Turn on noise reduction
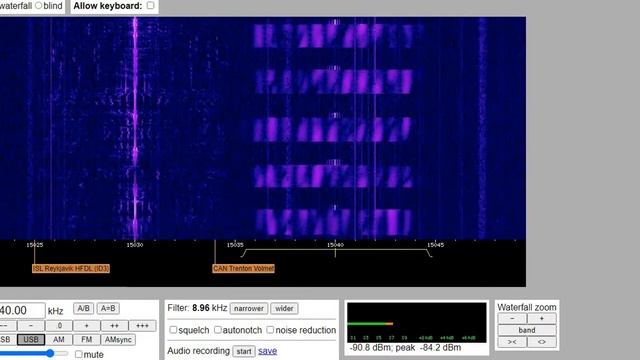The image size is (640, 360). (270, 329)
